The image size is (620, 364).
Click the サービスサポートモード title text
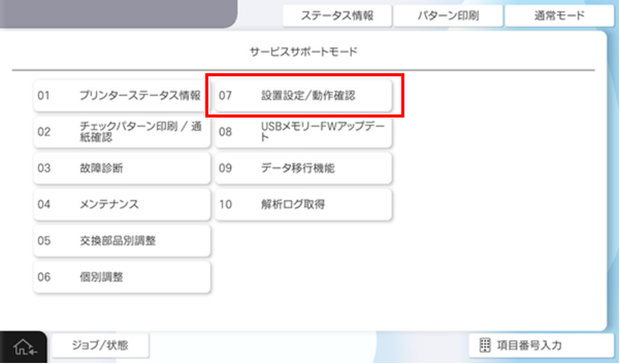304,52
